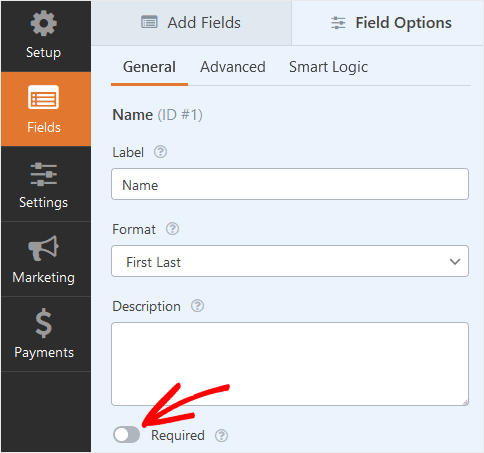Click the help icon next to Label
Viewport: 484px width, 453px height.
(160, 152)
